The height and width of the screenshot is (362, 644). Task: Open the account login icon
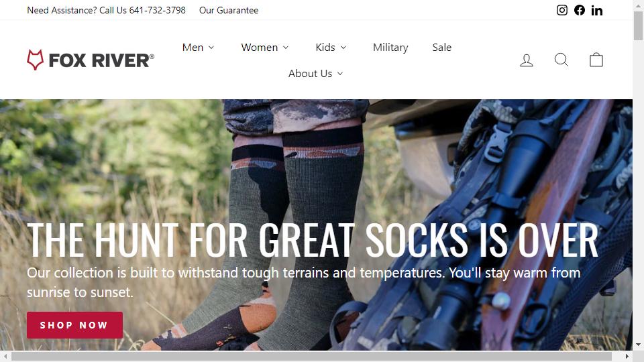click(x=527, y=60)
